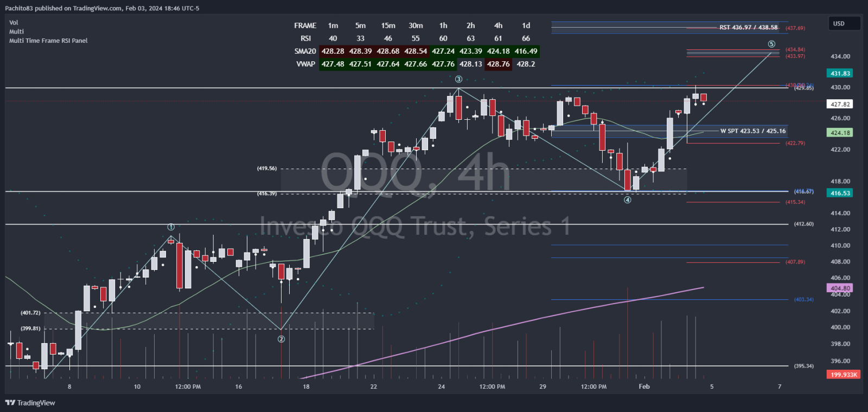This screenshot has width=868, height=412.
Task: Open the USD currency selector
Action: pyautogui.click(x=844, y=23)
